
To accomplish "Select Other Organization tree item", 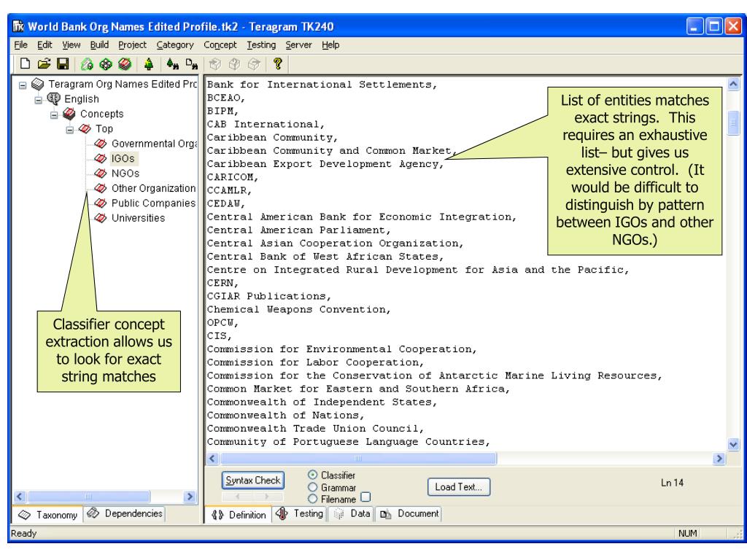I will [153, 188].
